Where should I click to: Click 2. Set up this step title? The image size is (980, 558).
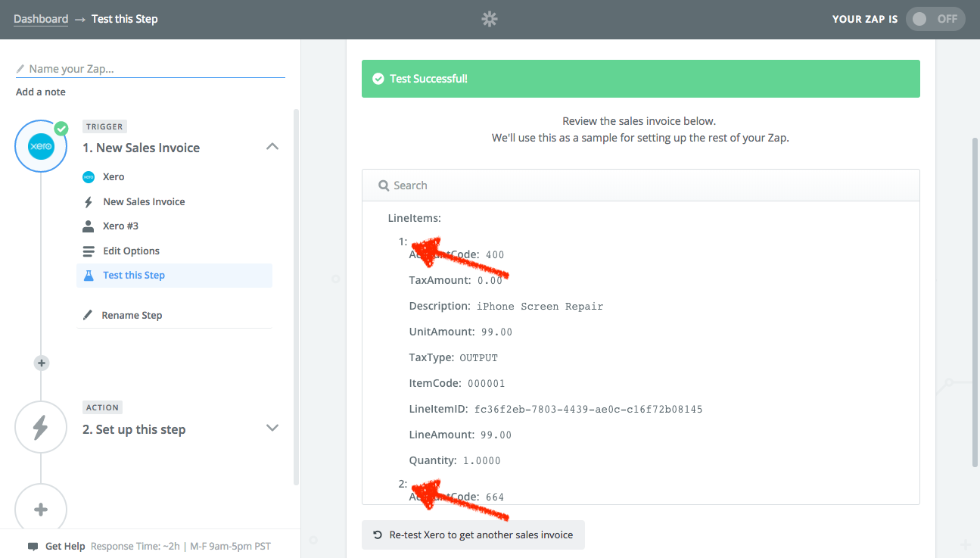pos(134,429)
